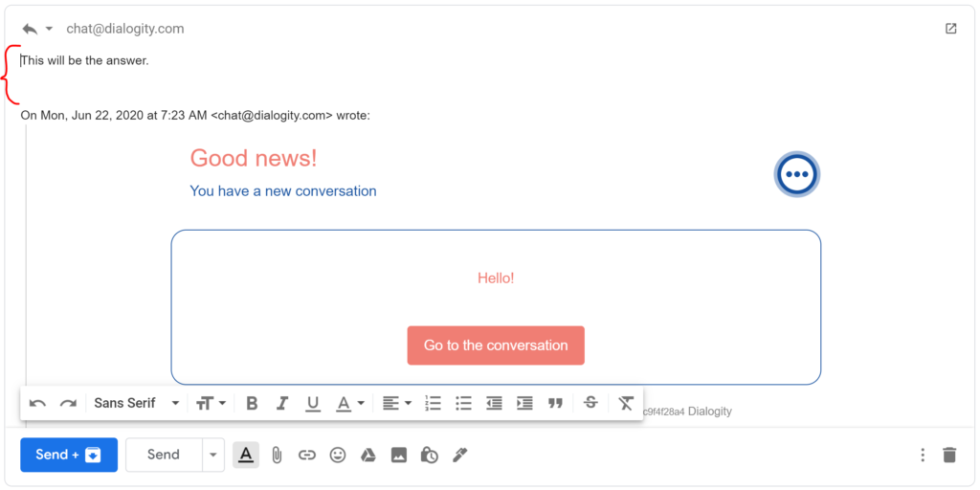
Task: Click the 'Good news!' heading
Action: pyautogui.click(x=253, y=158)
